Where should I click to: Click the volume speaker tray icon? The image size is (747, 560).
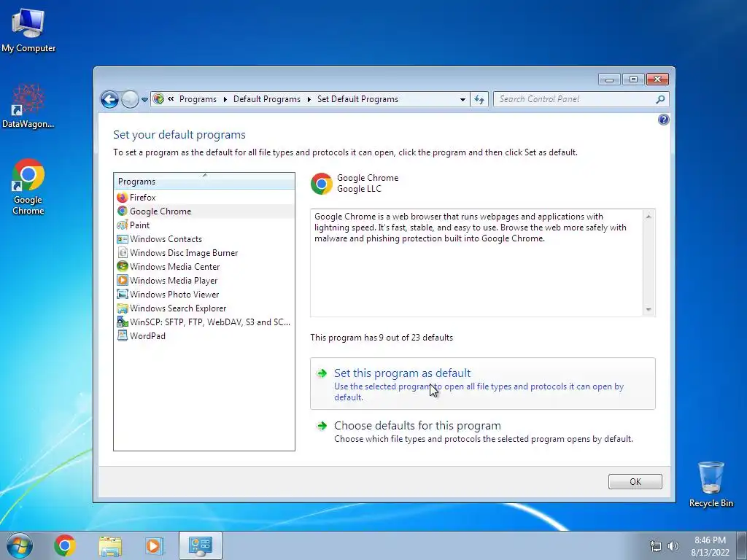pyautogui.click(x=673, y=546)
